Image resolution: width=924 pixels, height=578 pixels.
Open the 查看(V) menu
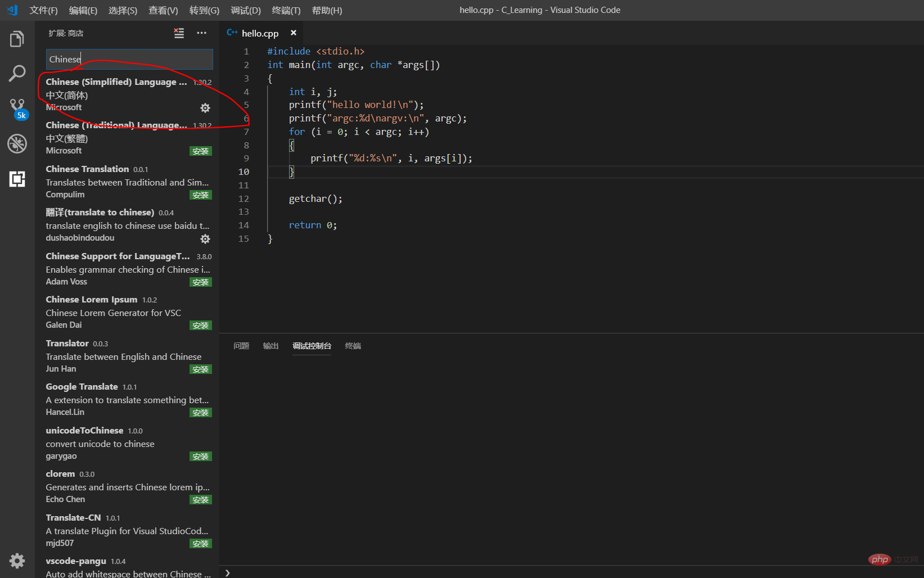tap(163, 10)
